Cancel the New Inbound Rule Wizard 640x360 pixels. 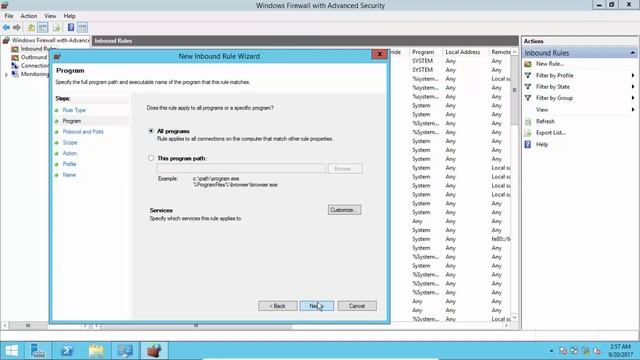357,306
